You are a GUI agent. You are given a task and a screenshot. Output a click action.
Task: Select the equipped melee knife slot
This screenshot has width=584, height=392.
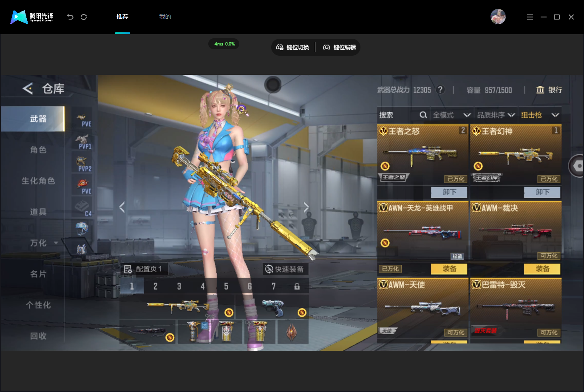(x=148, y=332)
